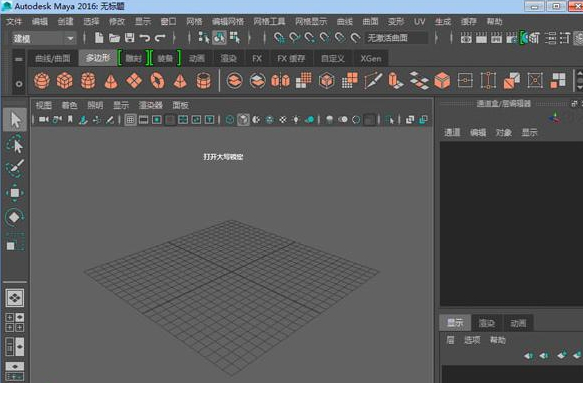Open the UV menu

(x=419, y=22)
